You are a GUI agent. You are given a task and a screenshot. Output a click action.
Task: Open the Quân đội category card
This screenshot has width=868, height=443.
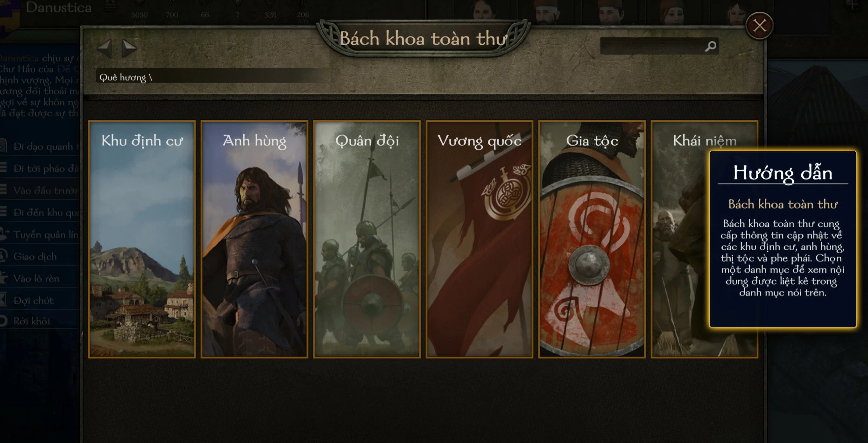(x=367, y=239)
